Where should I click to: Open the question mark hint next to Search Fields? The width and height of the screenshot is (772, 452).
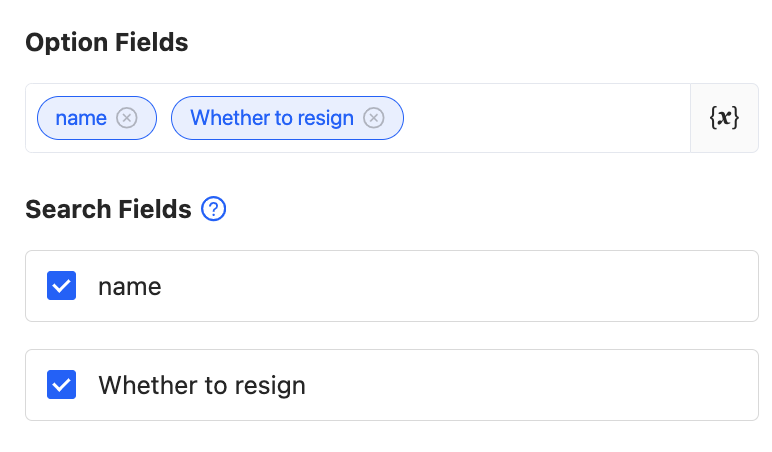(x=214, y=209)
